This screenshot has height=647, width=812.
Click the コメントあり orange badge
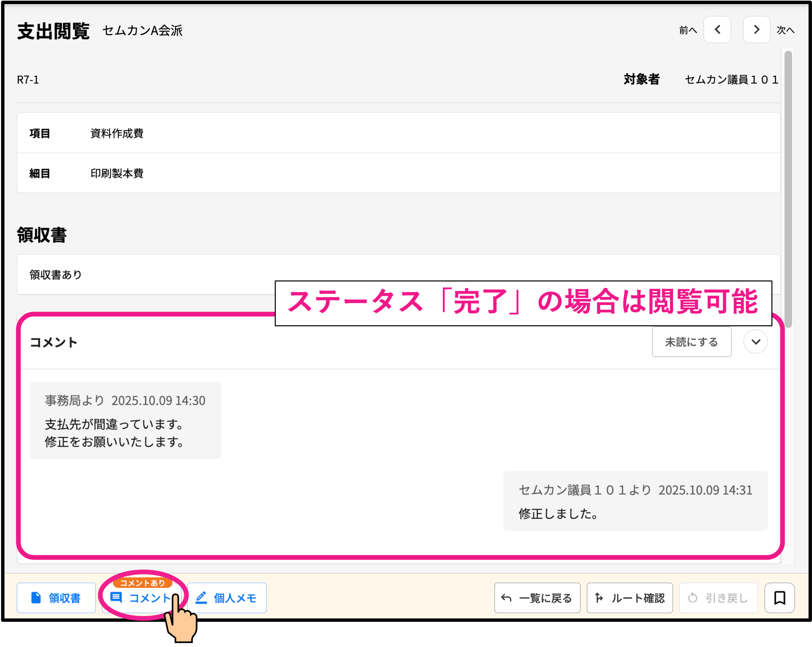143,583
